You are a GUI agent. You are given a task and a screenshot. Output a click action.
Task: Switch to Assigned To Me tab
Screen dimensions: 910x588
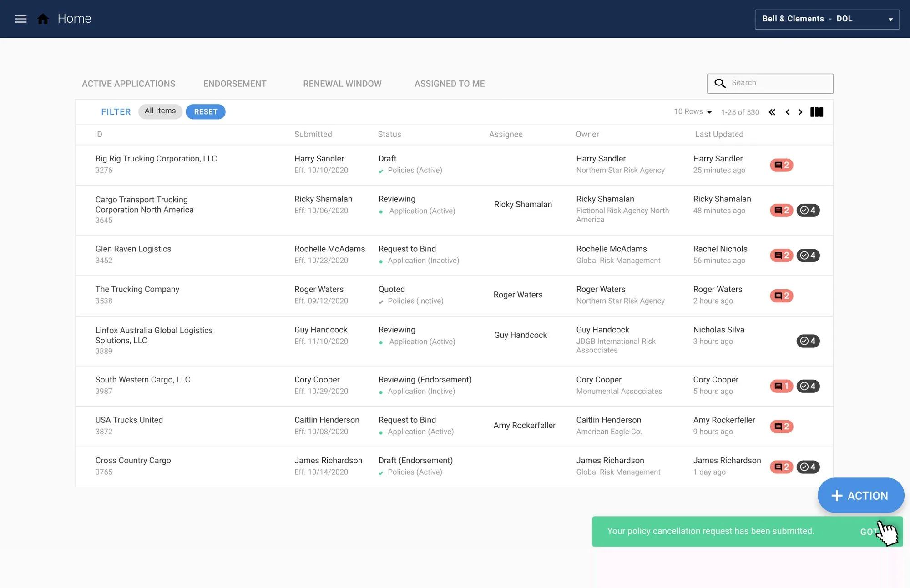click(449, 84)
